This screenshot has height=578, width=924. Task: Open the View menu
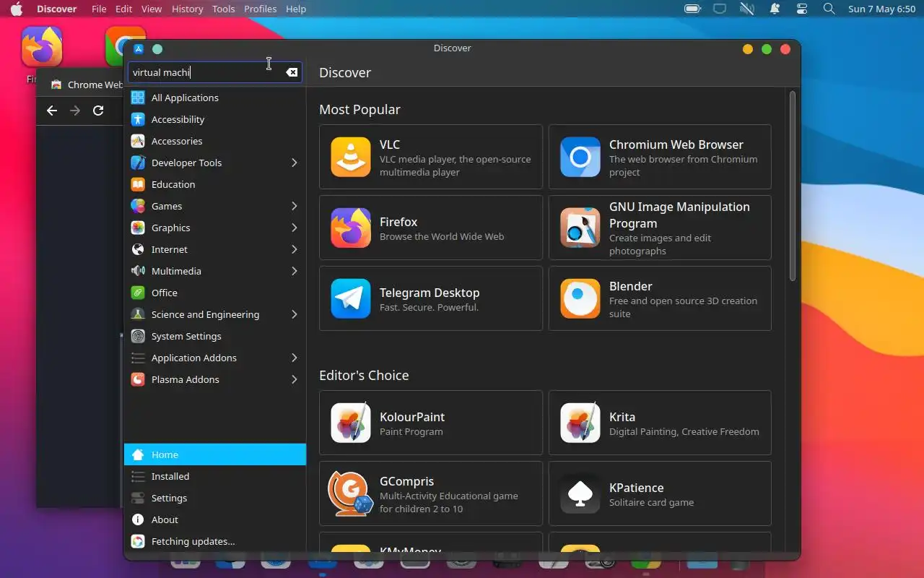click(152, 9)
